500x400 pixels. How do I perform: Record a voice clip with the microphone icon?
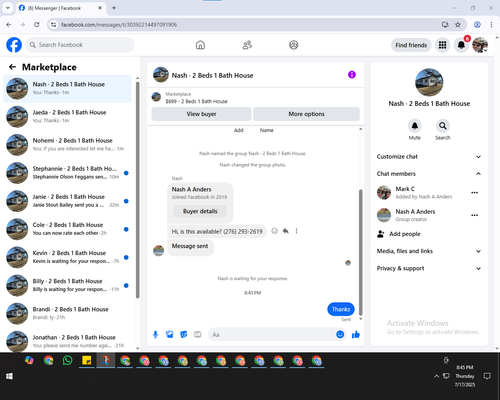click(155, 334)
